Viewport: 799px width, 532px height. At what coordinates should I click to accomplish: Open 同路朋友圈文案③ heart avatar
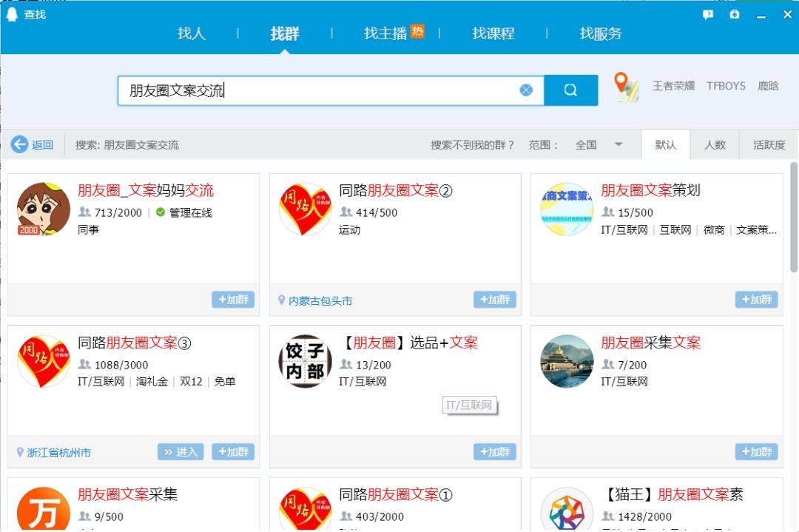(44, 361)
